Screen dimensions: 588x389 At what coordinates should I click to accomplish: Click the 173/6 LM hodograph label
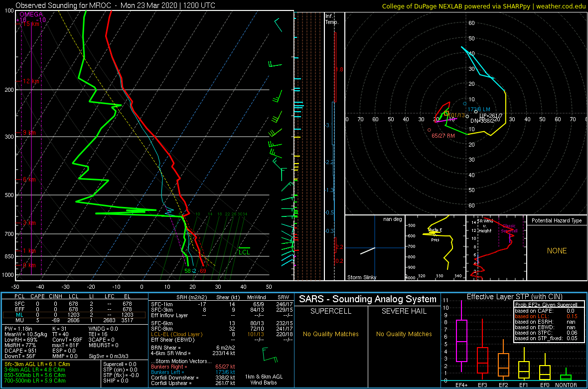(x=478, y=109)
